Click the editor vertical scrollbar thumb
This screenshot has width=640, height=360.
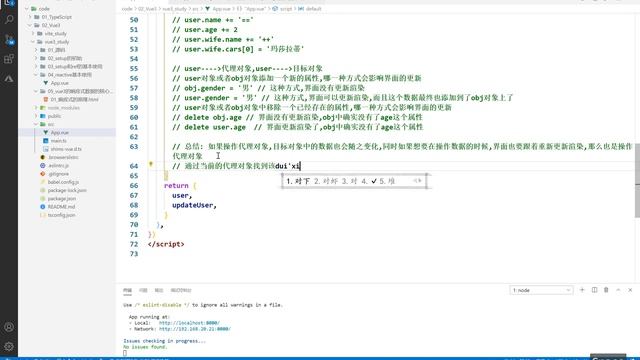(x=637, y=180)
